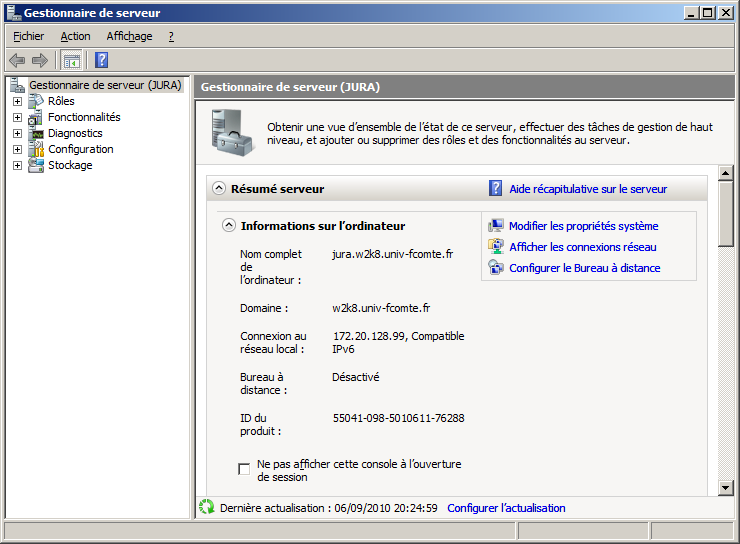Enable 'Ne pas afficher cette console' checkbox
The width and height of the screenshot is (740, 544).
pos(244,469)
